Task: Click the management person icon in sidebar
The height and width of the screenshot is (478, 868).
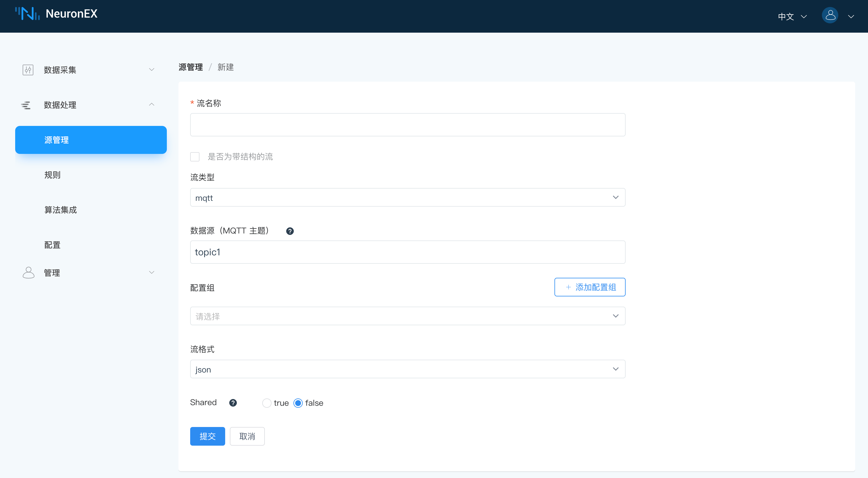Action: coord(28,273)
